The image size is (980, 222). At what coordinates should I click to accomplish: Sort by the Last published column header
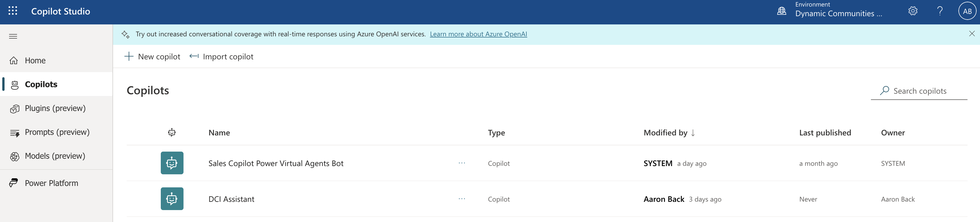(x=825, y=133)
